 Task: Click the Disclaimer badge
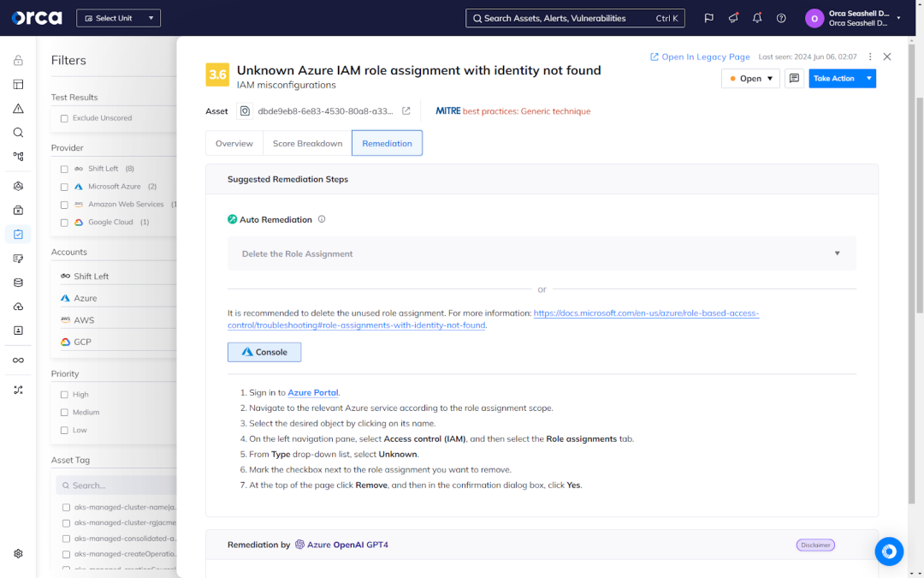click(x=815, y=545)
